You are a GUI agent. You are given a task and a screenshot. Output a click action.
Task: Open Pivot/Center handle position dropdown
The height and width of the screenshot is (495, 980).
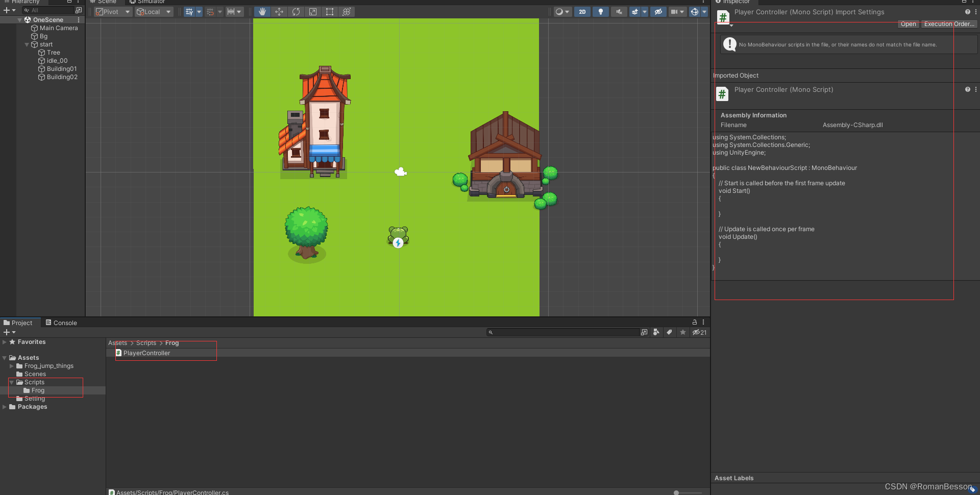(113, 12)
